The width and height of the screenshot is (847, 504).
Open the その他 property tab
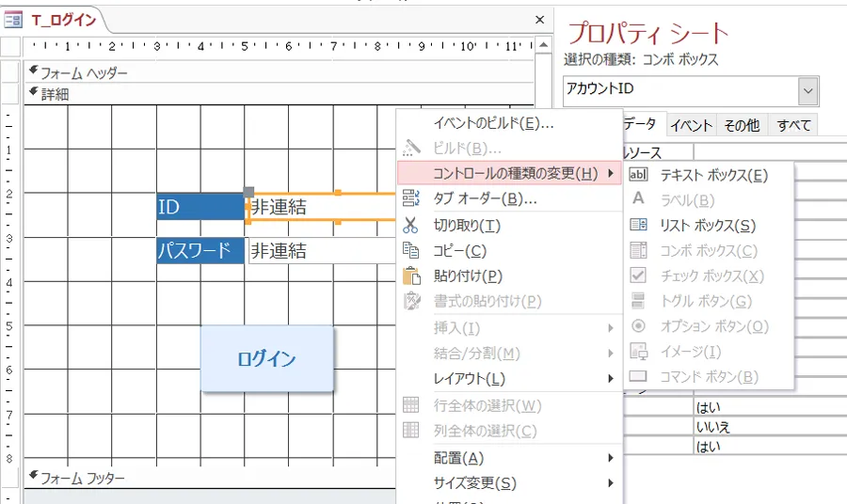[x=742, y=125]
